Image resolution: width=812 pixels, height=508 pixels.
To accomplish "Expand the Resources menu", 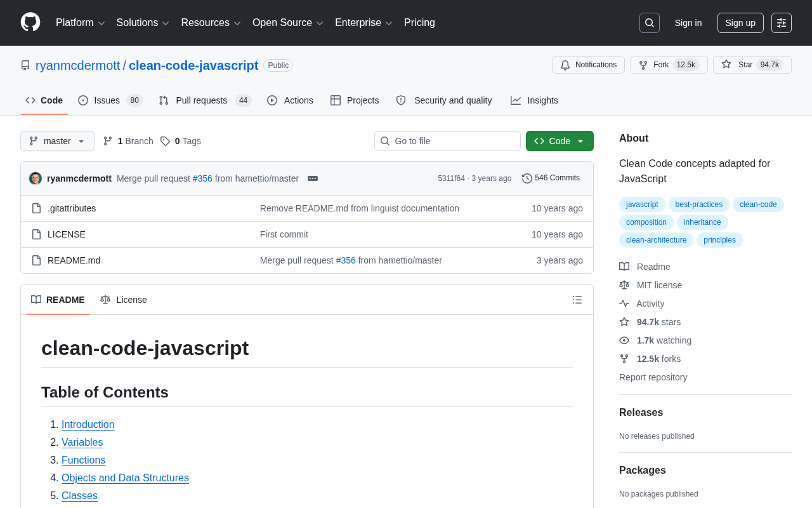I will tap(211, 23).
